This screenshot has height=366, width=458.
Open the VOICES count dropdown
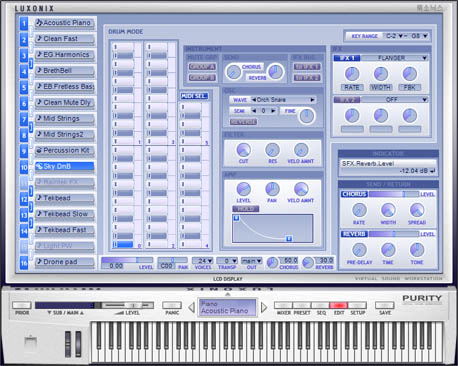pyautogui.click(x=203, y=260)
